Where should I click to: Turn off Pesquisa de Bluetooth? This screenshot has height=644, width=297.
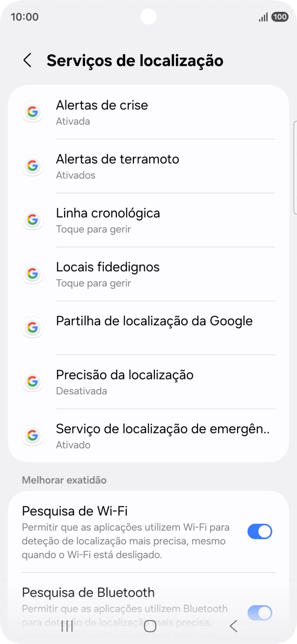coord(260,613)
